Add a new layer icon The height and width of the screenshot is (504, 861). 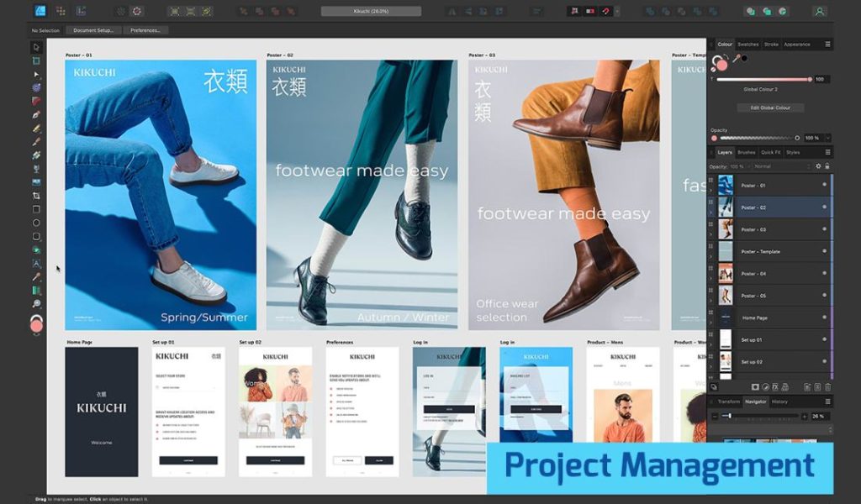click(x=807, y=387)
